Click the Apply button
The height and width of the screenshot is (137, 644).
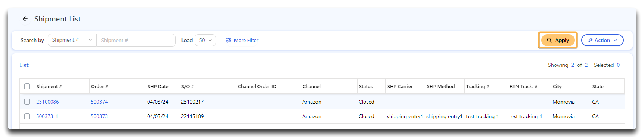[x=558, y=40]
